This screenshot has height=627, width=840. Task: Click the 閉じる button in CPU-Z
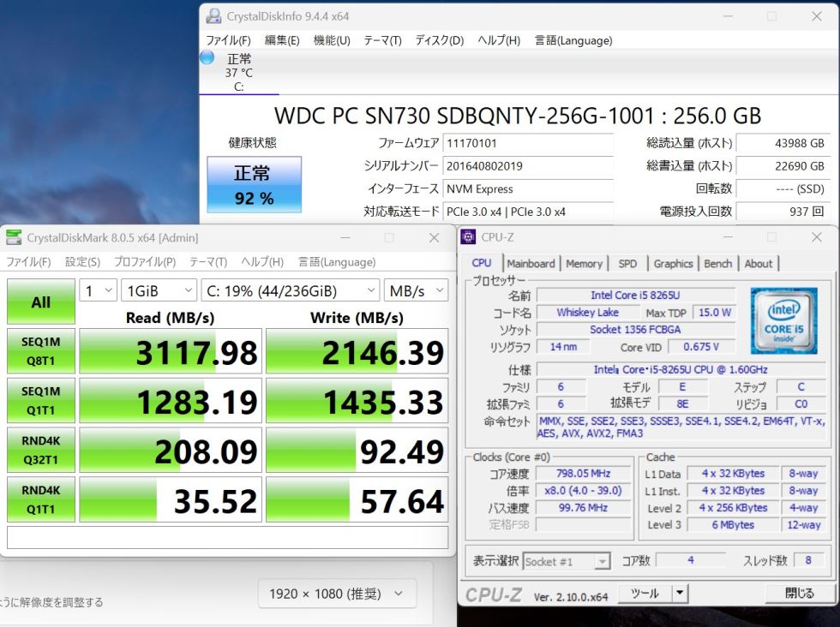(x=799, y=594)
